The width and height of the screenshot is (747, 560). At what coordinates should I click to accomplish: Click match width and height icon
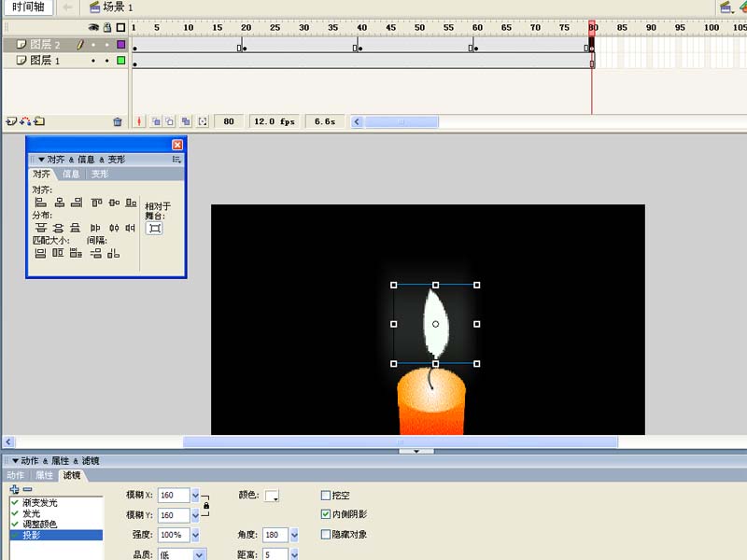(x=76, y=253)
